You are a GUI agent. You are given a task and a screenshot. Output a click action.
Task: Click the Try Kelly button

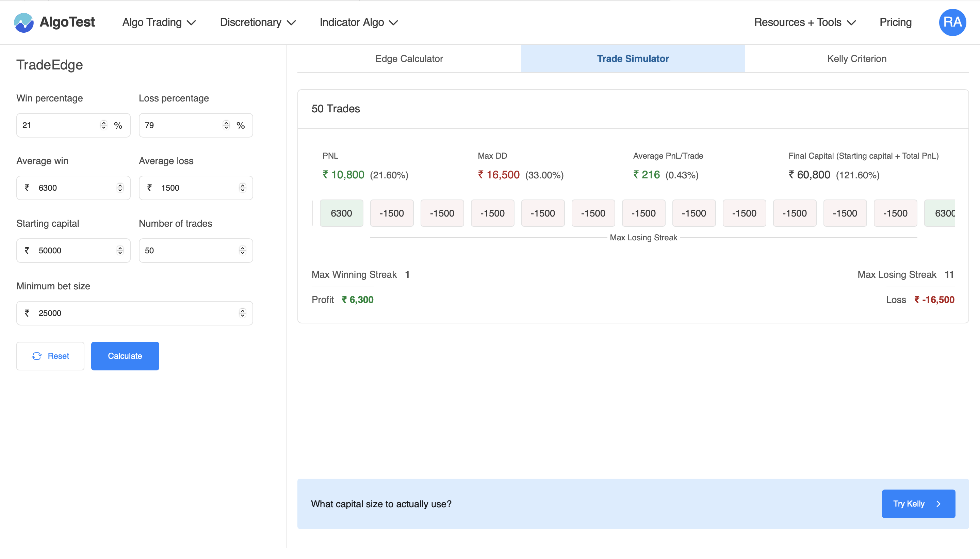[x=918, y=504]
